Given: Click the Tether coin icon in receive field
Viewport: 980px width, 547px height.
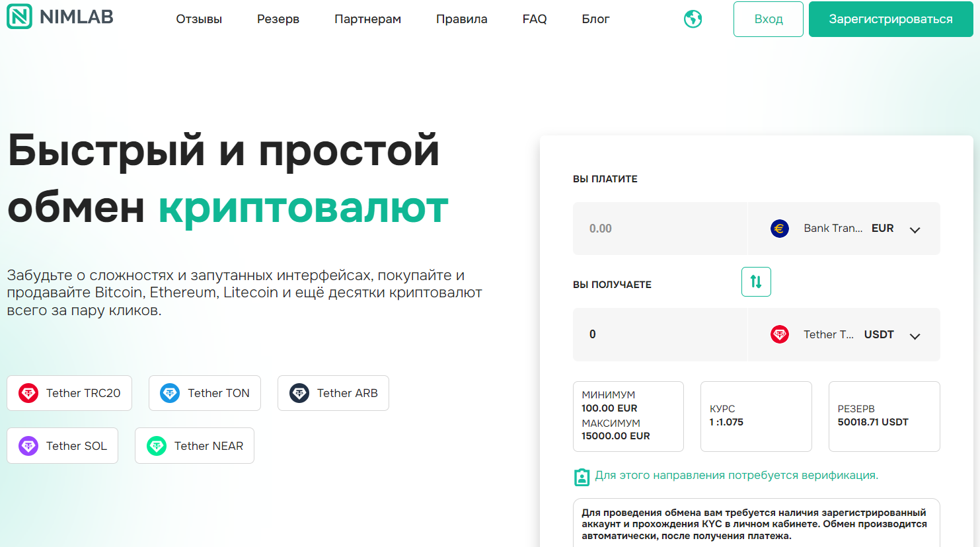Looking at the screenshot, I should coord(779,334).
